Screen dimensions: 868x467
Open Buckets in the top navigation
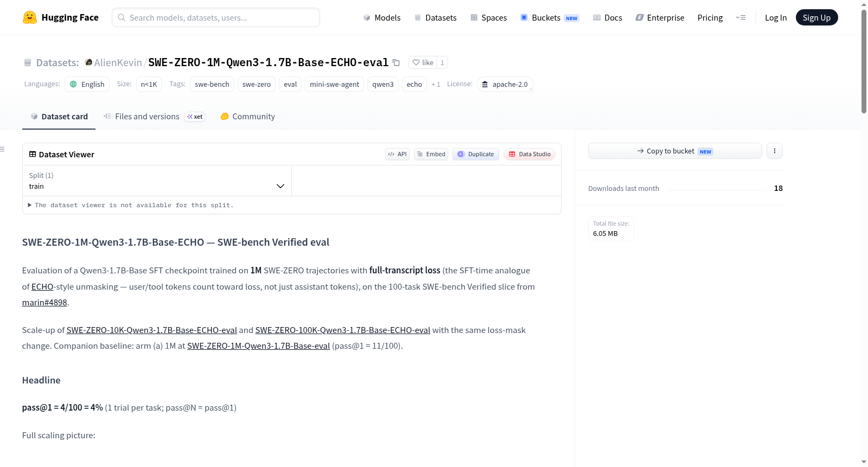(x=550, y=17)
